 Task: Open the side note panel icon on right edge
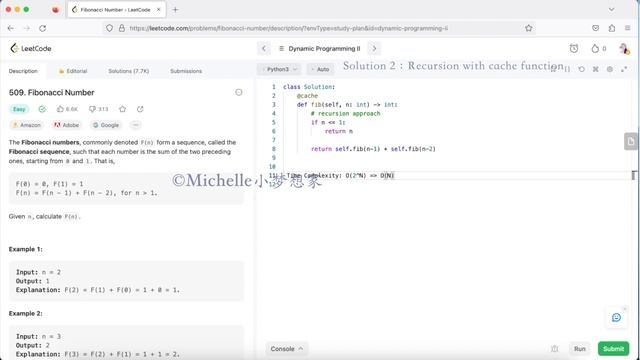tap(631, 142)
